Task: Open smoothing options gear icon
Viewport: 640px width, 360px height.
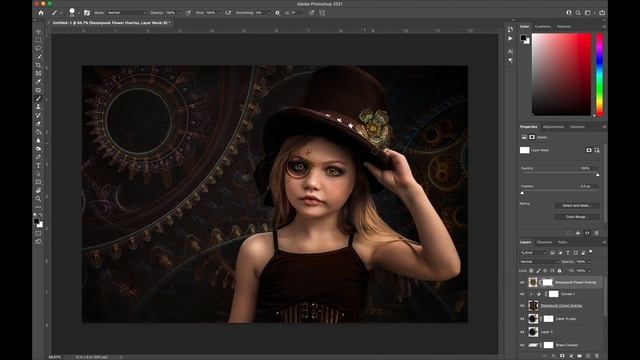Action: (x=278, y=13)
